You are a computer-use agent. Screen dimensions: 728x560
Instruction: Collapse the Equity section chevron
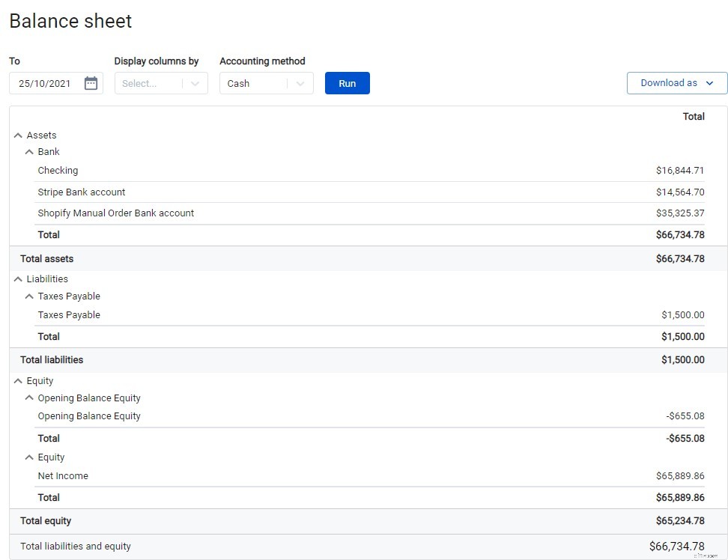point(17,380)
